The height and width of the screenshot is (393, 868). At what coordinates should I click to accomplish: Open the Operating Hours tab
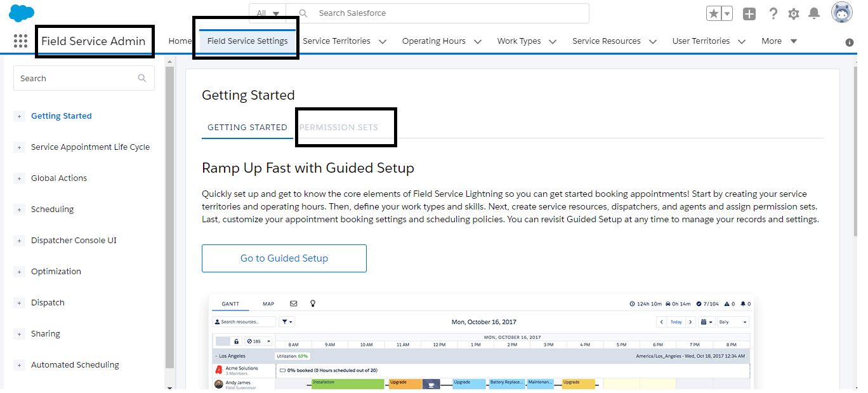(x=433, y=41)
